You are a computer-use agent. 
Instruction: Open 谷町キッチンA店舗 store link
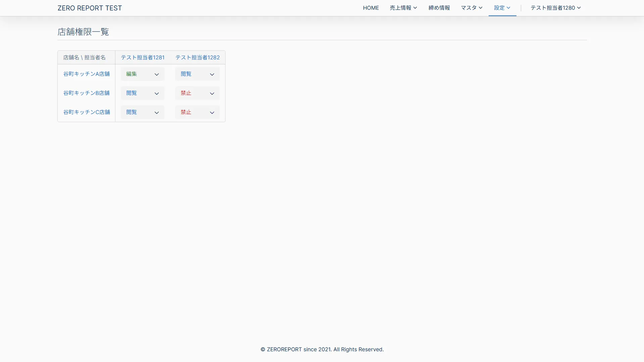tap(86, 74)
